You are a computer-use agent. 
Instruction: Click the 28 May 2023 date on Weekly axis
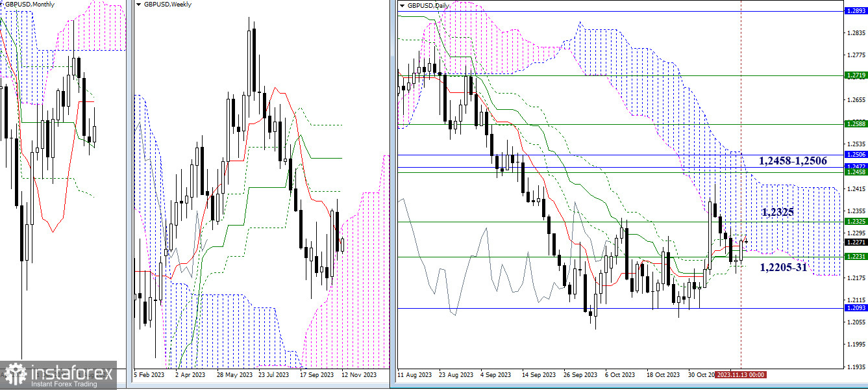point(234,375)
